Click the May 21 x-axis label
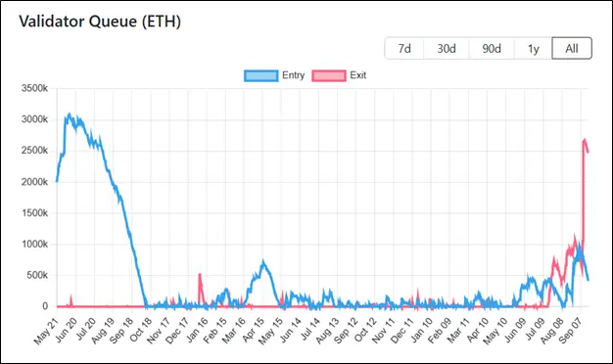This screenshot has height=364, width=613. [47, 331]
